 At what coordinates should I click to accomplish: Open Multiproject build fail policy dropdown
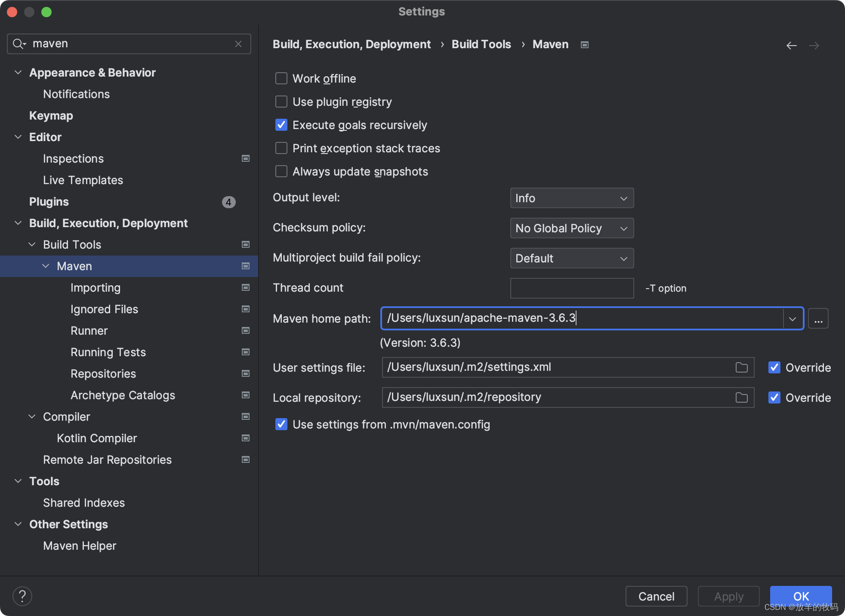click(x=572, y=258)
